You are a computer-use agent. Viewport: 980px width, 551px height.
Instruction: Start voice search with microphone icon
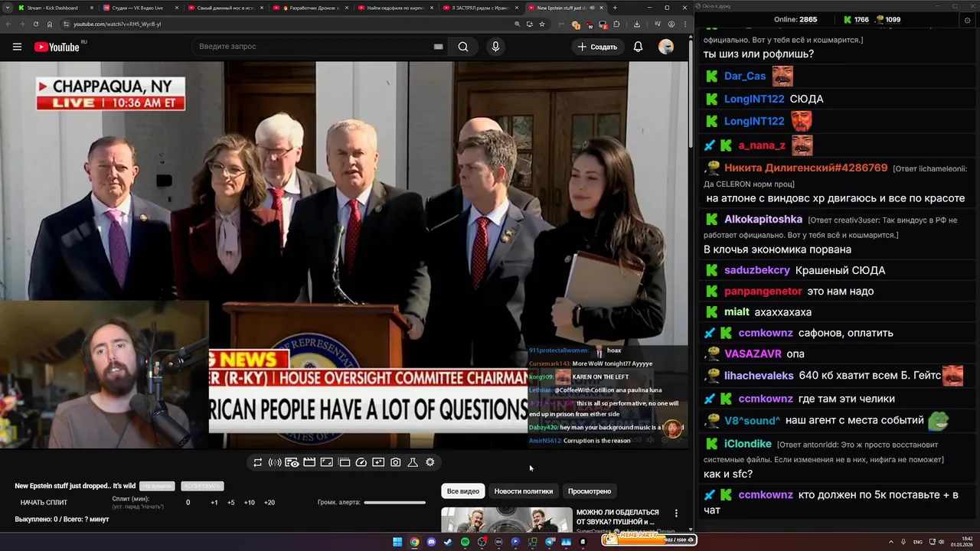point(495,47)
